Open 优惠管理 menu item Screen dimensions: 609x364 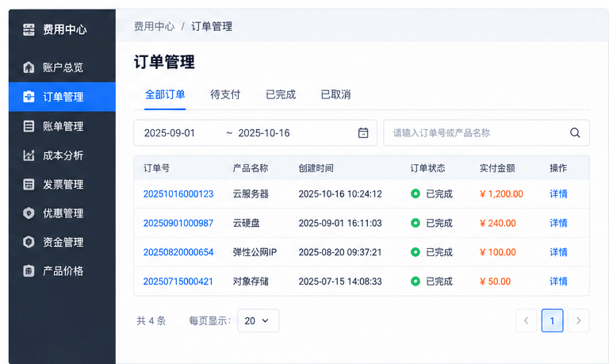[x=62, y=213]
